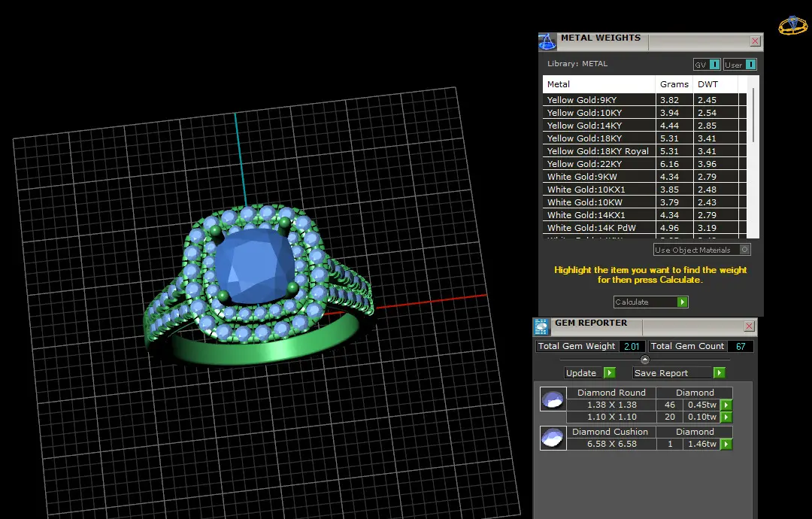Click Total Gem Count value 67
This screenshot has height=519, width=812.
click(x=741, y=346)
